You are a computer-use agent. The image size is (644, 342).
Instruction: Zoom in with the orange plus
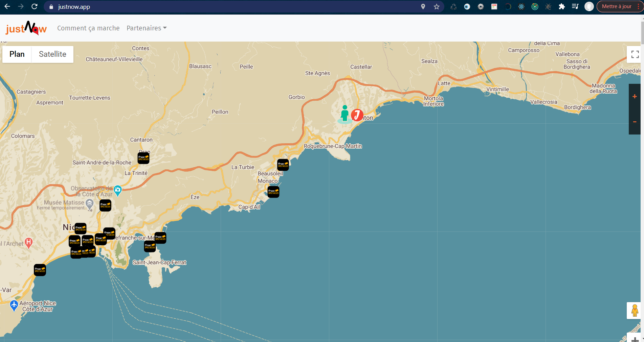[635, 97]
